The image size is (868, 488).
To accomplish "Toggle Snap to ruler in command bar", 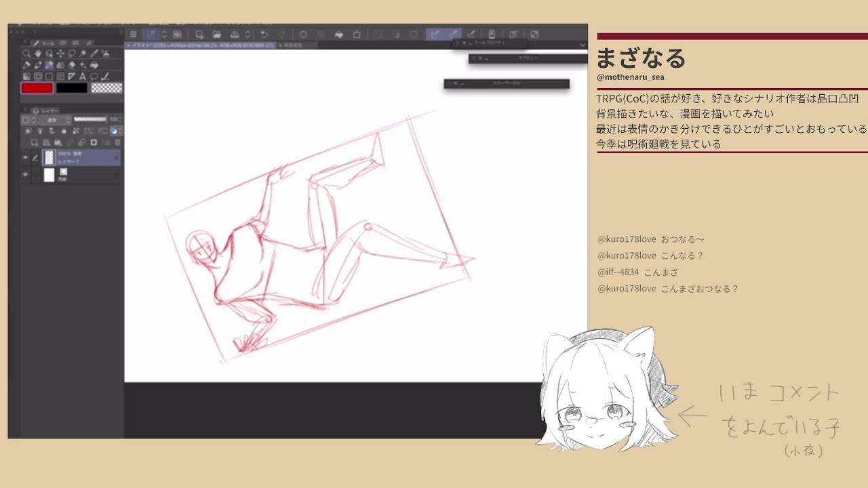I will coord(434,34).
